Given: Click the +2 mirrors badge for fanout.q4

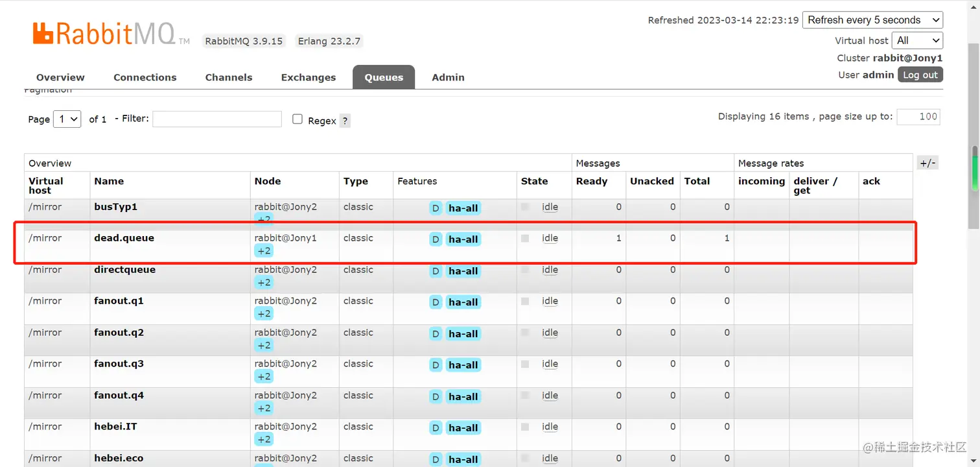Looking at the screenshot, I should point(264,408).
